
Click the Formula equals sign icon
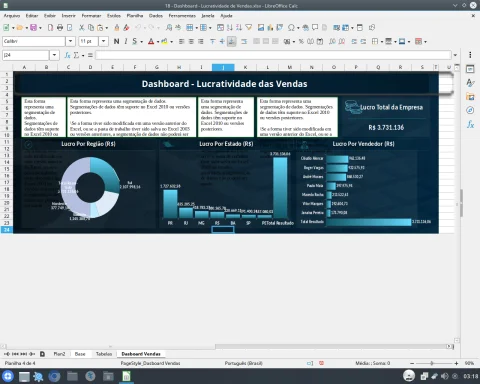pos(90,55)
